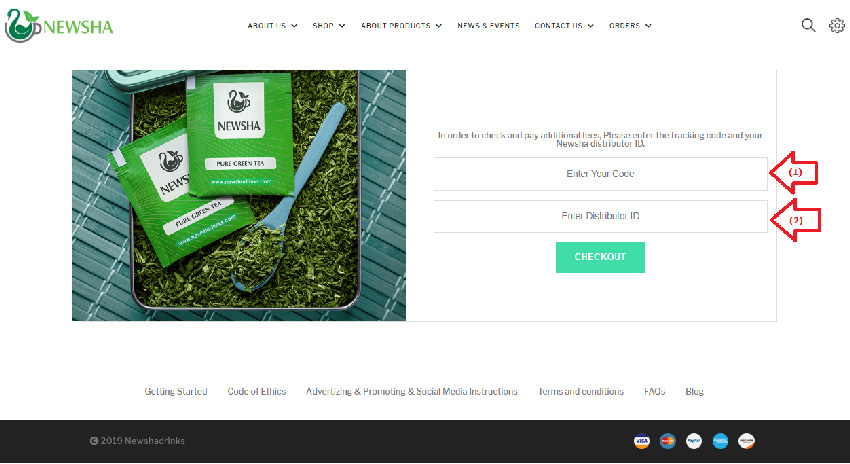
Task: Open the Getting Started footer link
Action: tap(176, 391)
